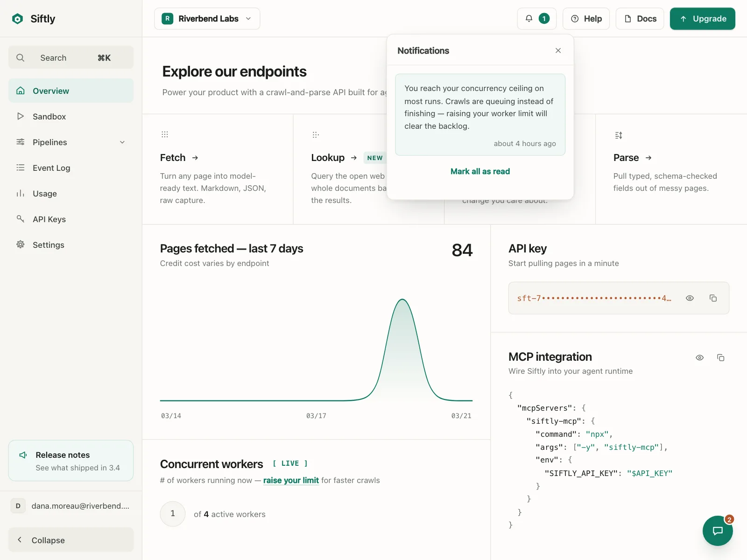Click the D user avatar
747x560 pixels.
(x=18, y=506)
